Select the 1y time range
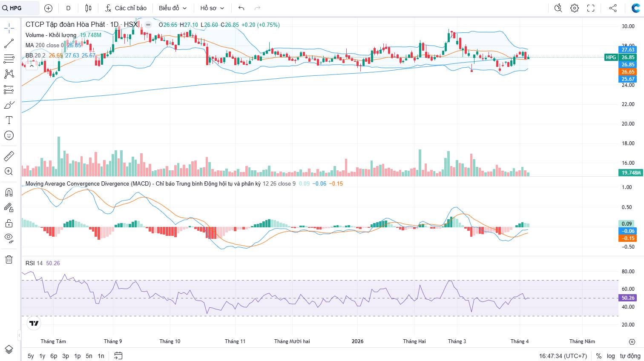Screen dimensions: 644x361 point(42,356)
